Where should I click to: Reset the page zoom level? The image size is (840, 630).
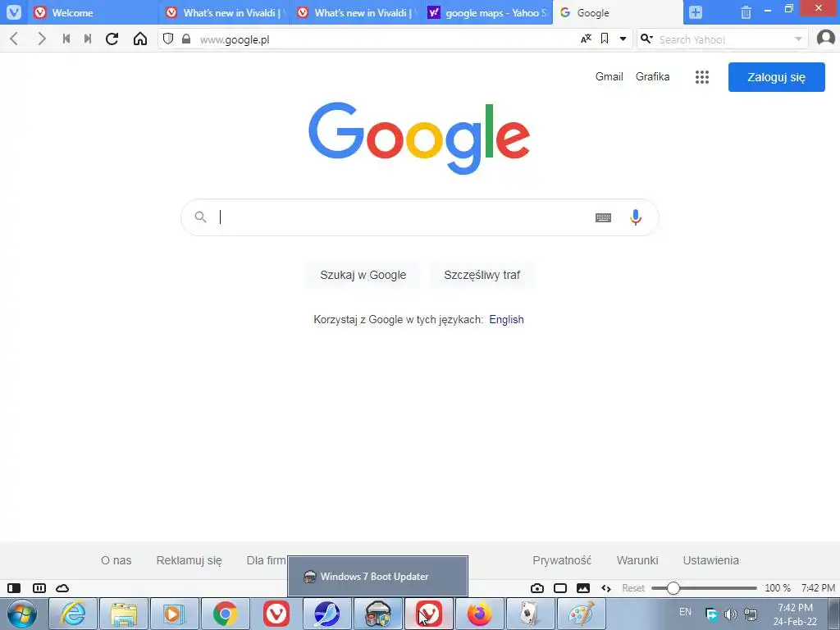click(633, 587)
